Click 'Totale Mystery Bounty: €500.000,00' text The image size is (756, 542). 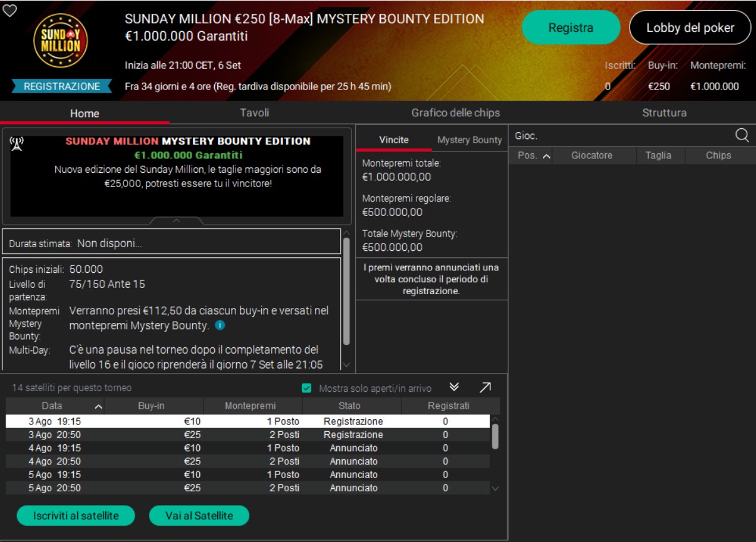[x=410, y=240]
